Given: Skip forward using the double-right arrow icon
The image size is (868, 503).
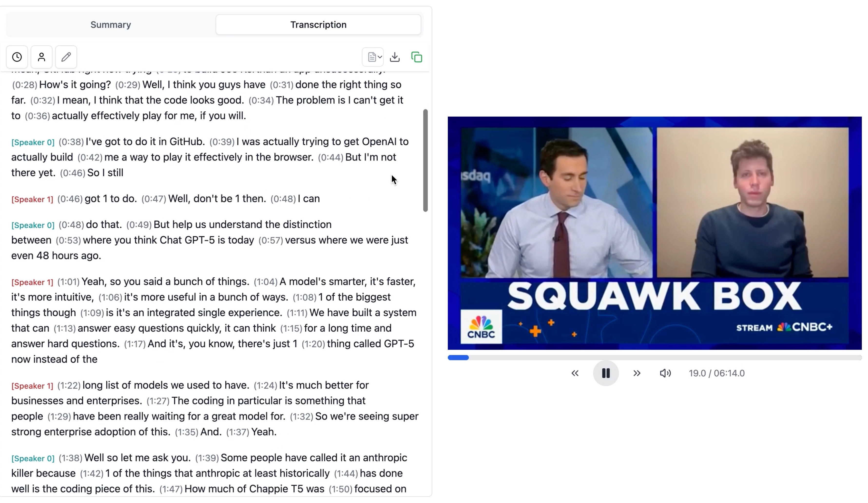Looking at the screenshot, I should coord(637,373).
